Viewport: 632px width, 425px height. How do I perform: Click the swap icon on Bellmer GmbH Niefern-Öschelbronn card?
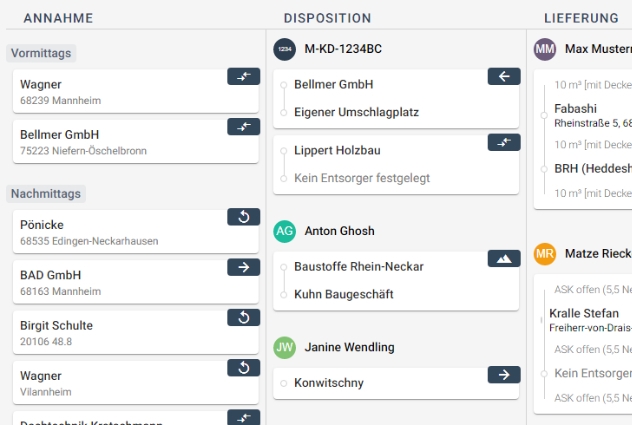pyautogui.click(x=243, y=126)
